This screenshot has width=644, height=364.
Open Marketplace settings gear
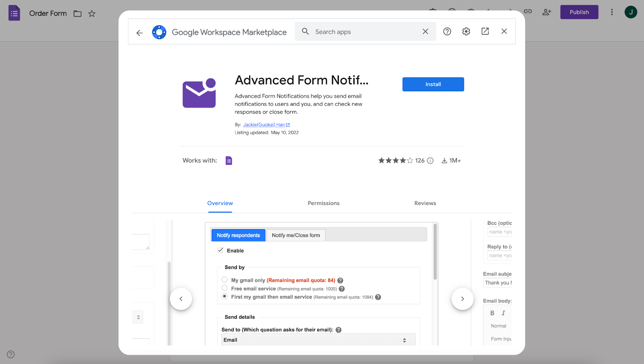[x=466, y=31]
